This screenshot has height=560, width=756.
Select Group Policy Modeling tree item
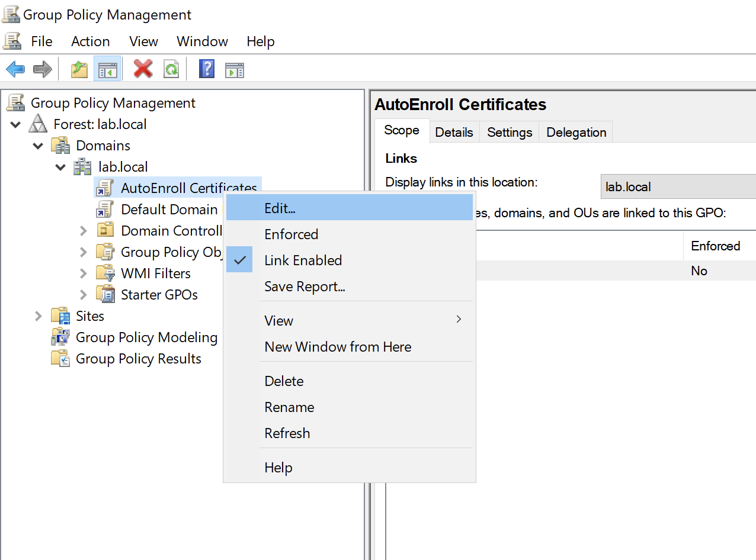[x=146, y=337]
